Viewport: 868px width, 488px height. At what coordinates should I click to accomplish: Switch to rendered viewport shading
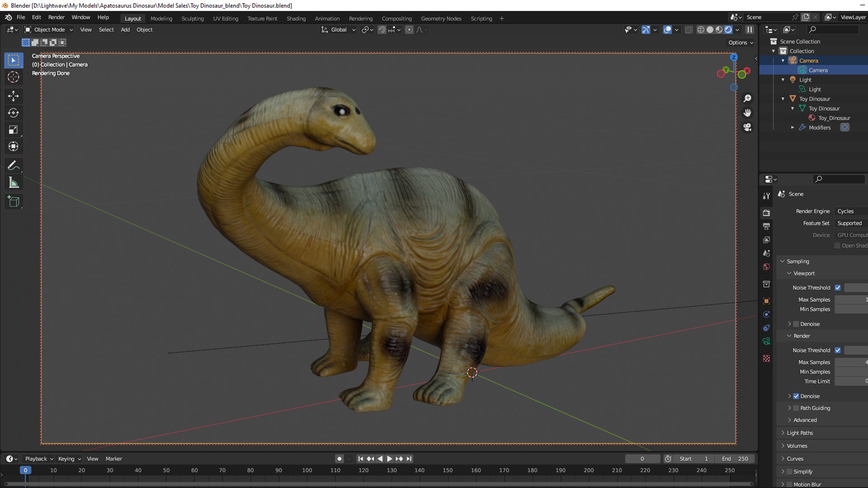click(728, 30)
